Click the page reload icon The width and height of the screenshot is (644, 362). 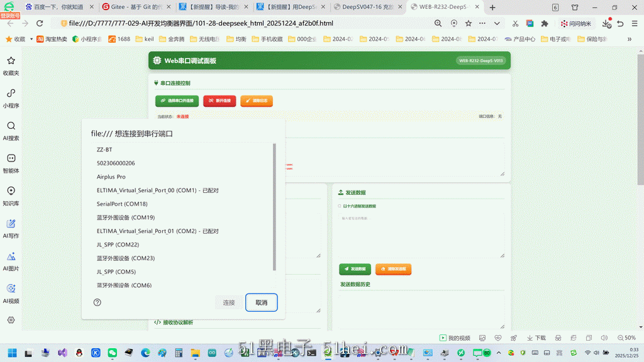pos(40,23)
